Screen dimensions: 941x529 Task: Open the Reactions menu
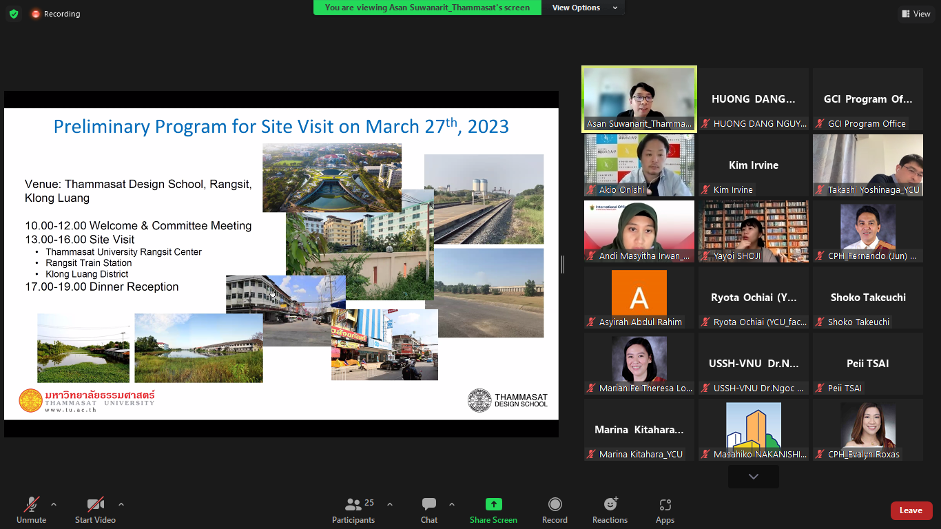[610, 510]
